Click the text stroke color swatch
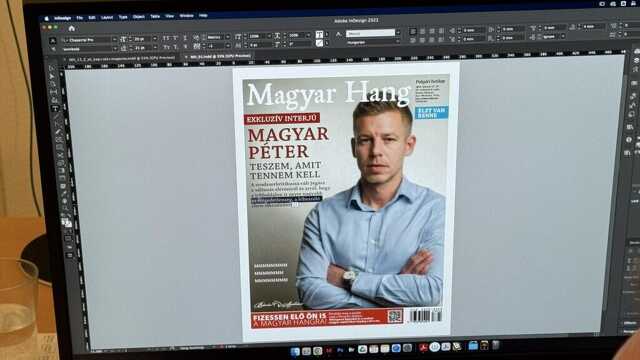This screenshot has width=640, height=360. [320, 43]
